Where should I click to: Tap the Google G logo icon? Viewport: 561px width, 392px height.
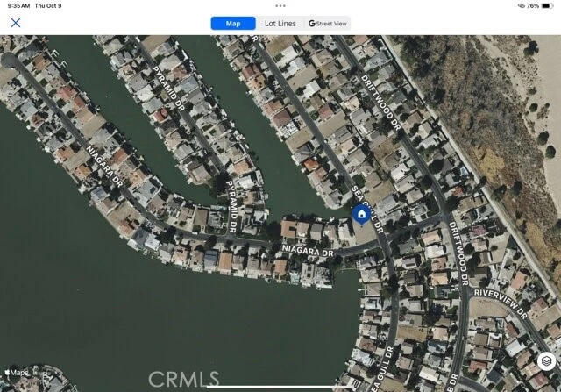312,24
